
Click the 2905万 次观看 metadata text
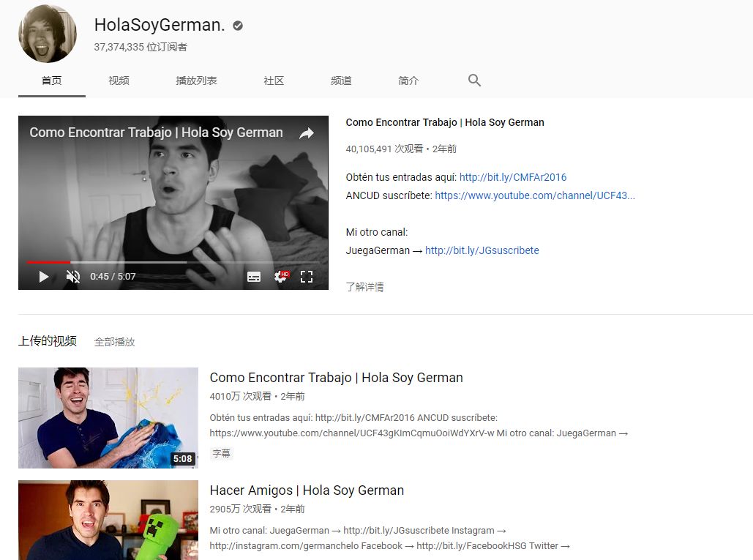[x=241, y=509]
